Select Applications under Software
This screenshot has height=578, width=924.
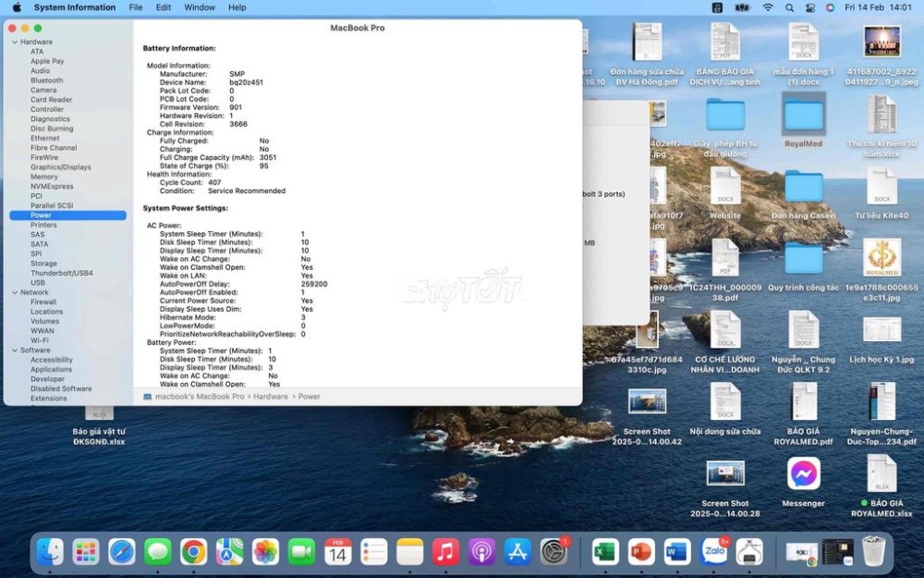51,369
